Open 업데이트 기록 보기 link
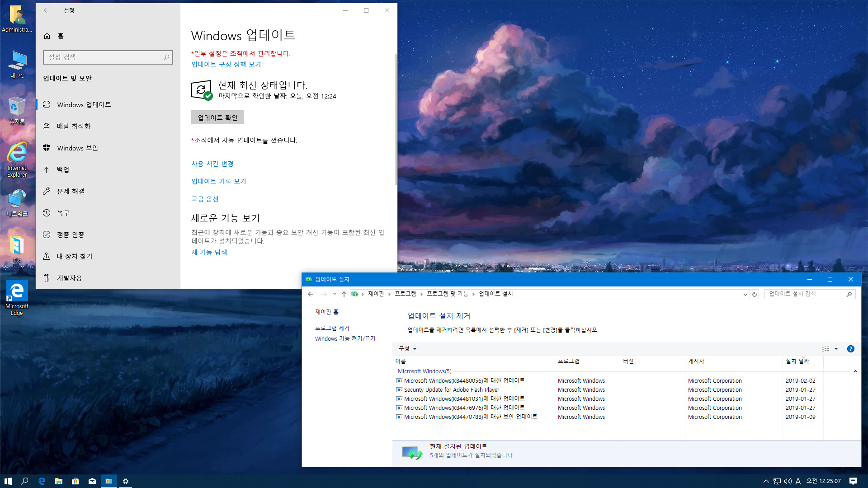This screenshot has height=488, width=868. tap(219, 181)
